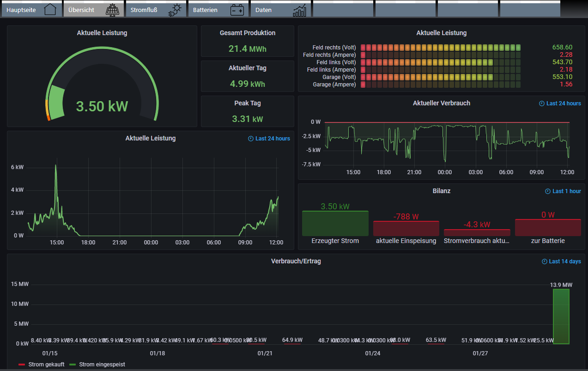588x371 pixels.
Task: Click the Erzeugter Strom green bar
Action: click(x=335, y=224)
